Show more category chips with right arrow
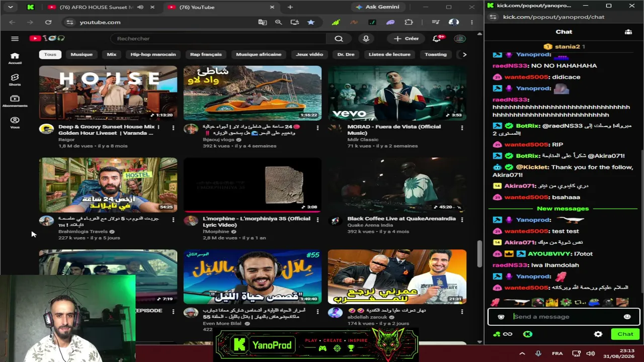Viewport: 644px width, 362px height. 464,54
